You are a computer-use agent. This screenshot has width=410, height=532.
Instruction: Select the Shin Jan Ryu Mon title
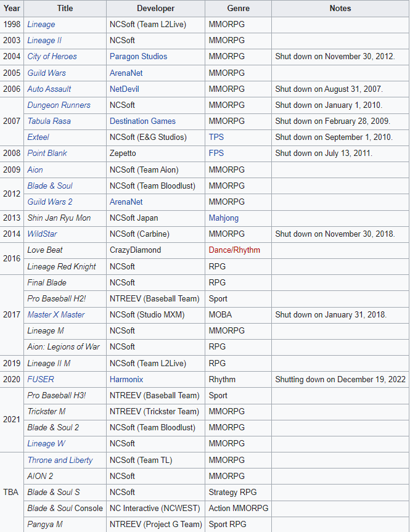tap(59, 218)
